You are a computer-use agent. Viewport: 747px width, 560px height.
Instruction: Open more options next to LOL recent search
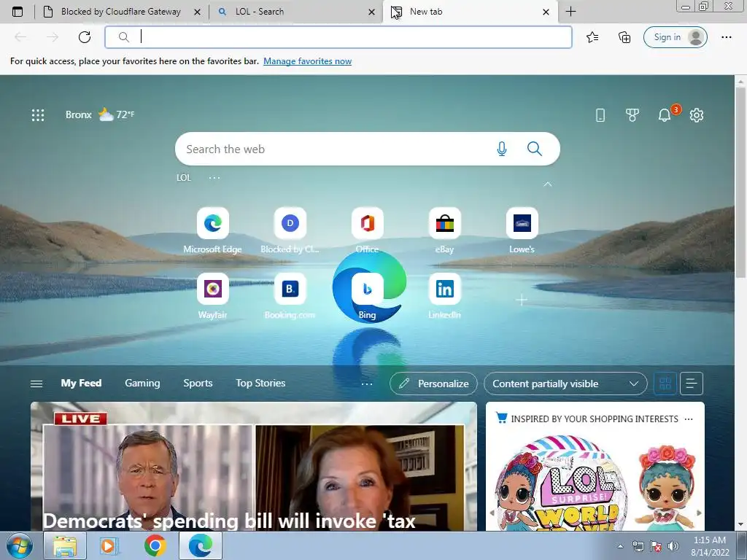214,178
